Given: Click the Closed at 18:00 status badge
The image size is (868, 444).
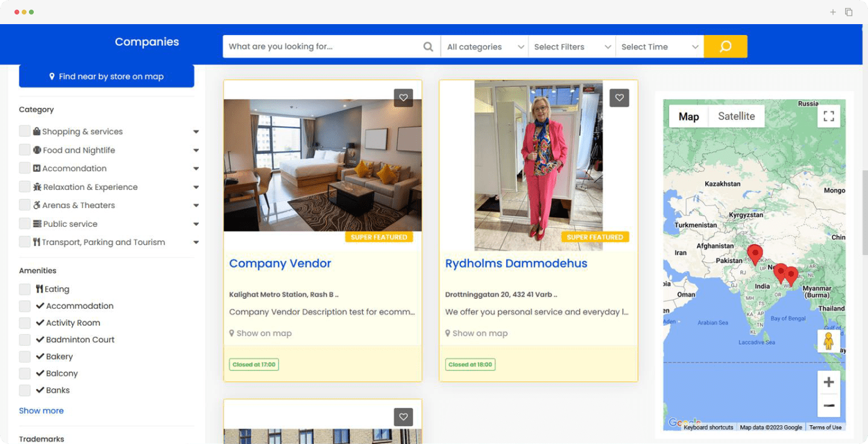Looking at the screenshot, I should 470,364.
